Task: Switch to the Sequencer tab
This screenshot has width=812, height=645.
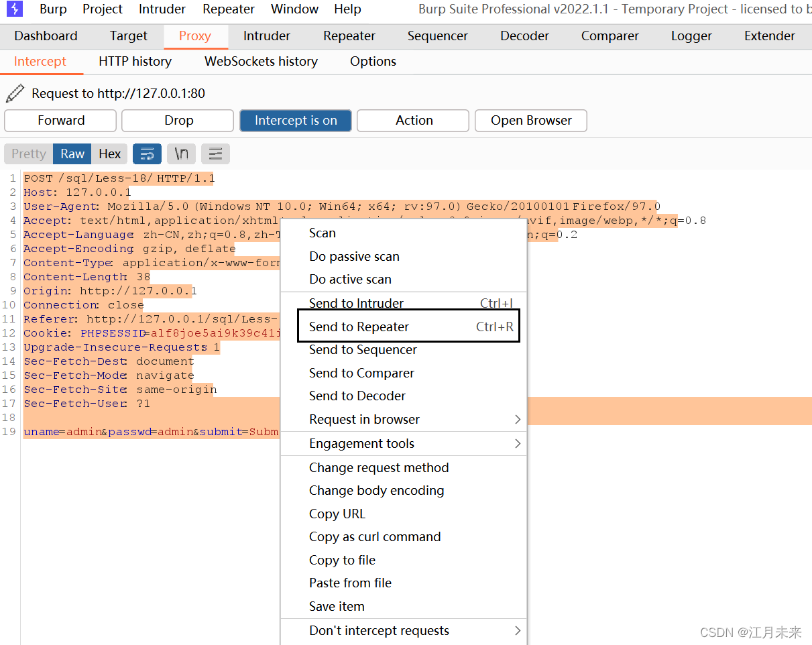Action: (438, 36)
